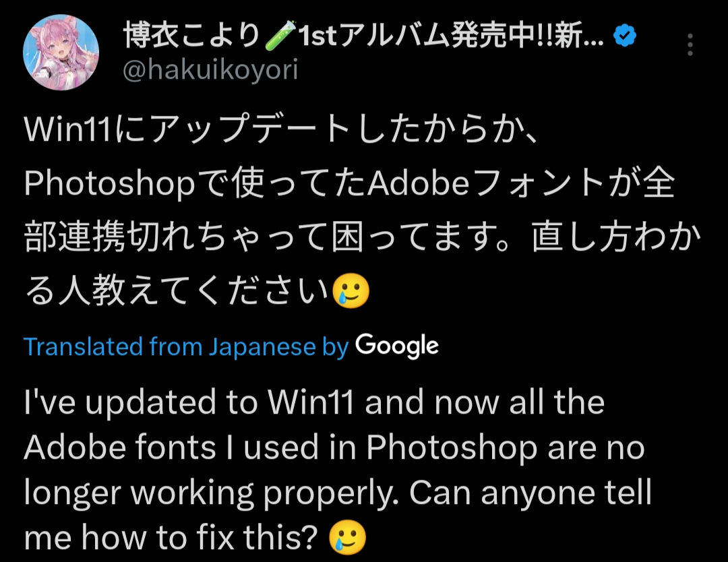This screenshot has height=562, width=728.
Task: Open the three-dot more options menu
Action: pyautogui.click(x=690, y=45)
